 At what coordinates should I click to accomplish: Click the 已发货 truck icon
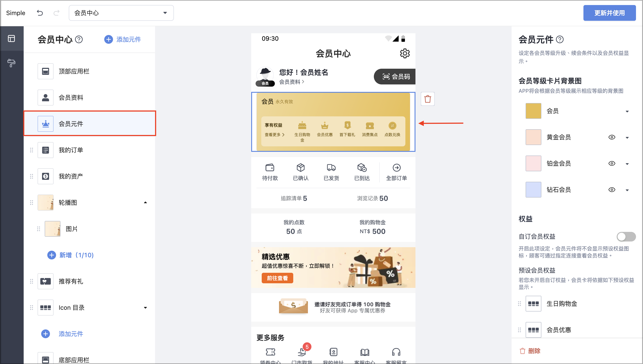pyautogui.click(x=331, y=168)
